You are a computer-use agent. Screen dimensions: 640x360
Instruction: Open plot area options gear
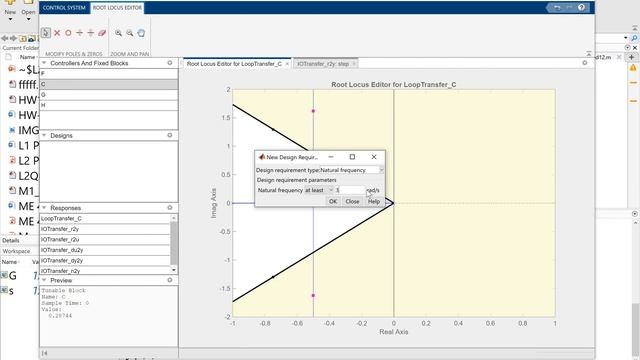[584, 63]
